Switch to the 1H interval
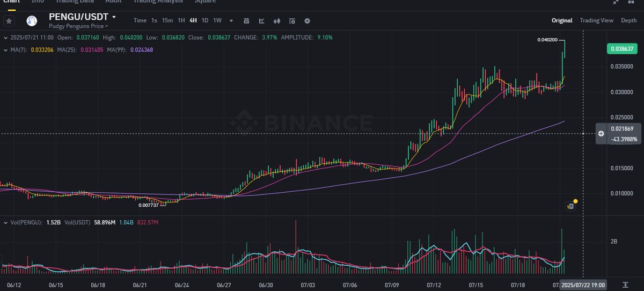The height and width of the screenshot is (291, 644). (x=181, y=20)
